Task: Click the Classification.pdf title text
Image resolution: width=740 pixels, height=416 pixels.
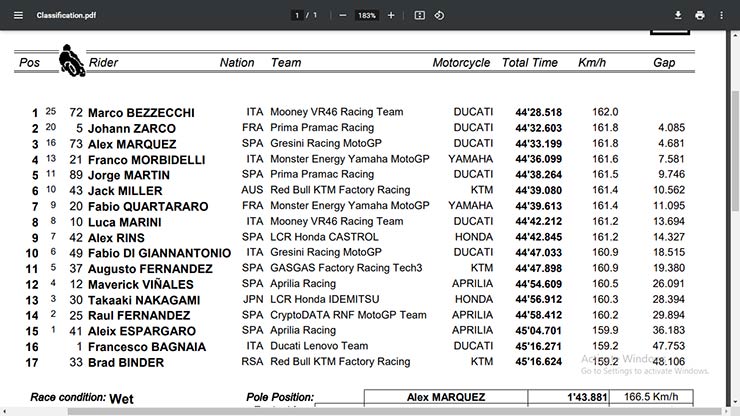Action: 67,16
